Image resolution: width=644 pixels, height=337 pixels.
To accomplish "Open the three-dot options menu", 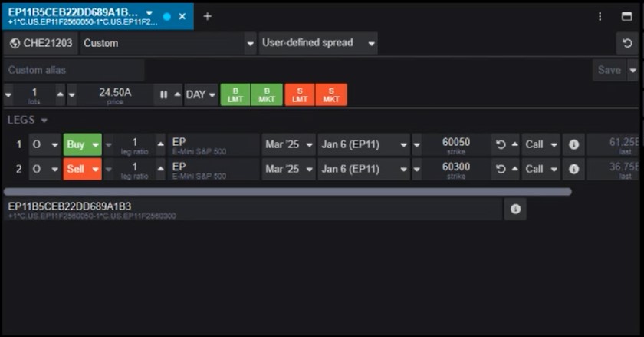I will (600, 16).
